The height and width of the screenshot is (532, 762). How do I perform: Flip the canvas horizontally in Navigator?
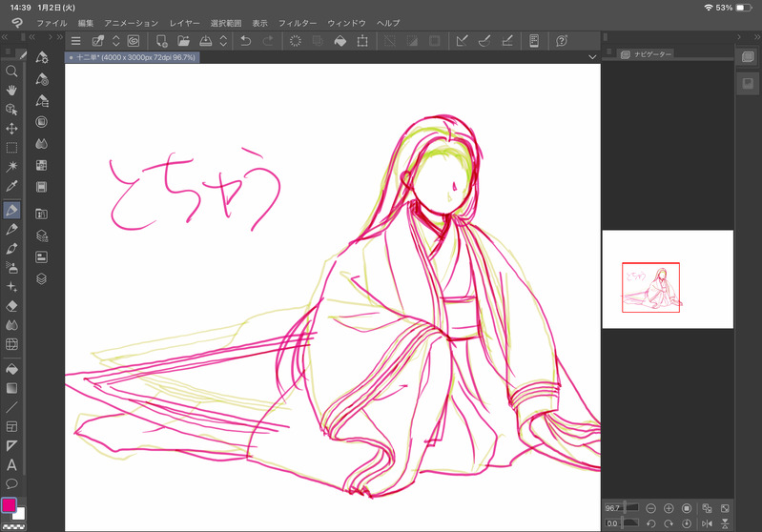point(707,523)
